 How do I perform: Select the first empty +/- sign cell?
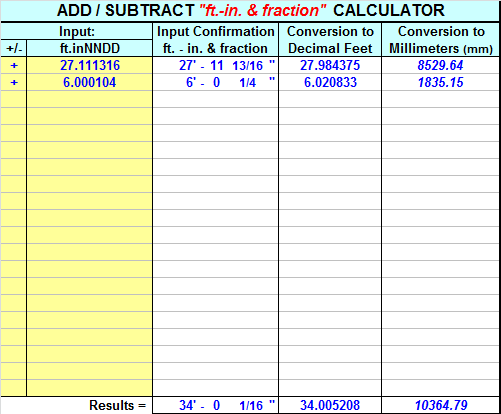[14, 99]
